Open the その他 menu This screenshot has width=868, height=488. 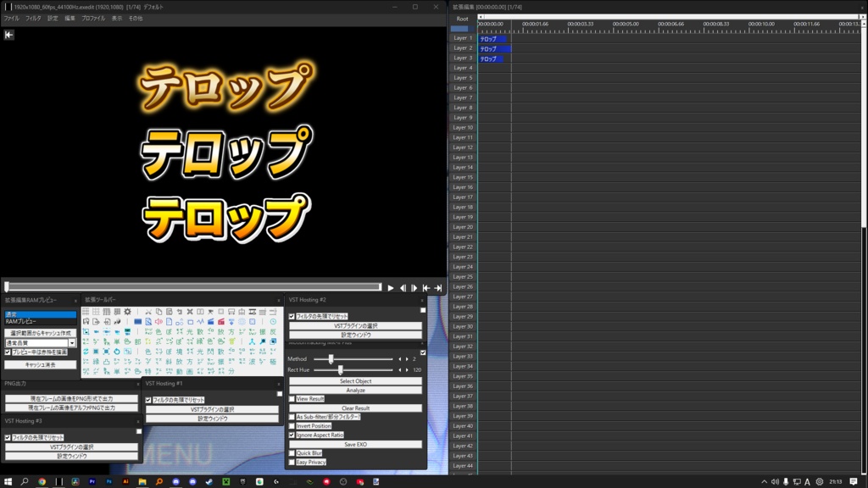(136, 19)
